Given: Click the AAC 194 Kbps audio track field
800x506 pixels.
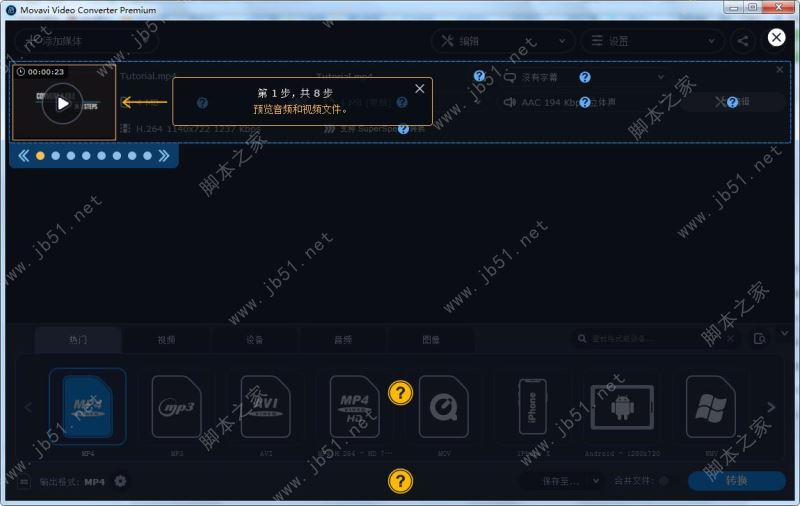Looking at the screenshot, I should pyautogui.click(x=584, y=102).
